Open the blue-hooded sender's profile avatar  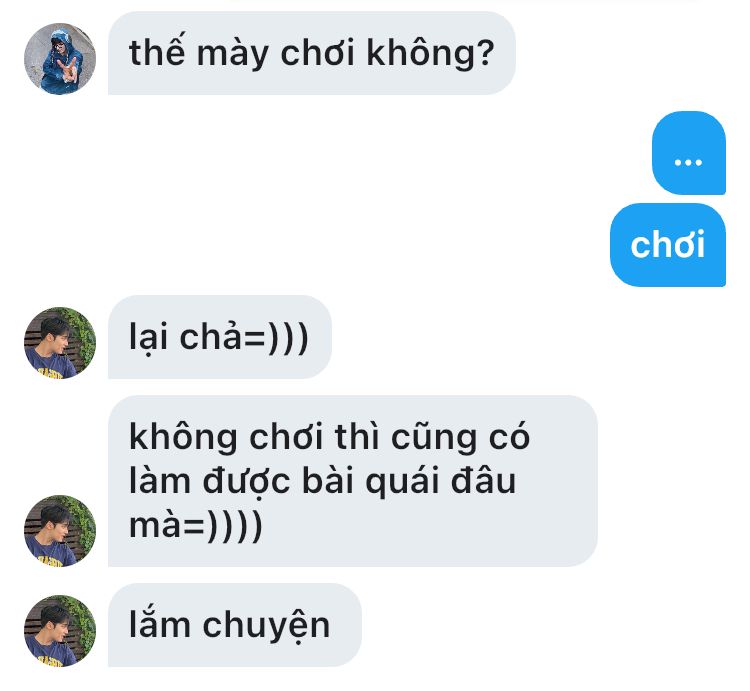(x=60, y=59)
